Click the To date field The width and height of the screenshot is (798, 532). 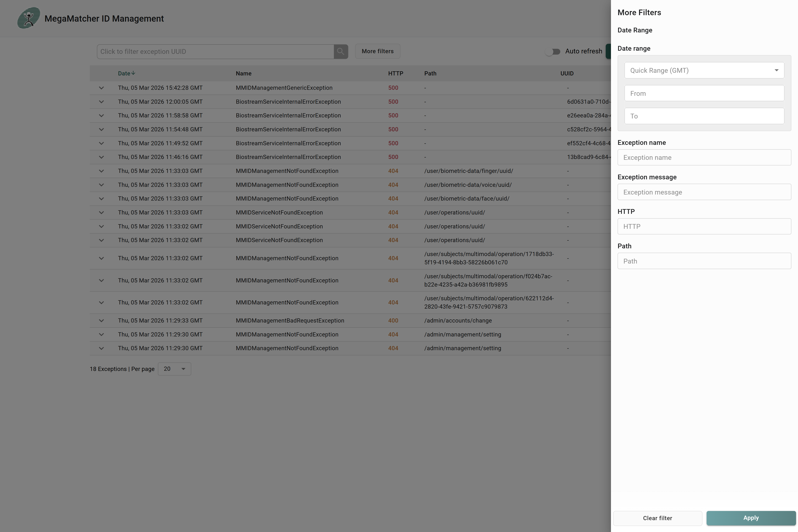[x=704, y=116]
